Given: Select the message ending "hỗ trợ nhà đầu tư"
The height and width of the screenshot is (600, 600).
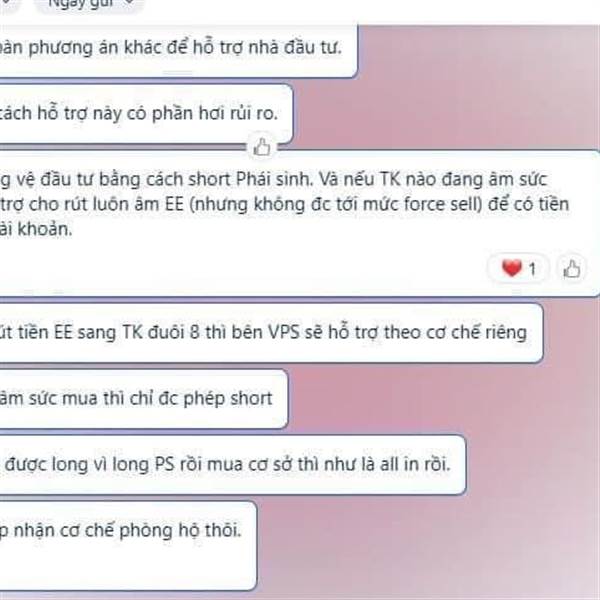Looking at the screenshot, I should tap(178, 49).
